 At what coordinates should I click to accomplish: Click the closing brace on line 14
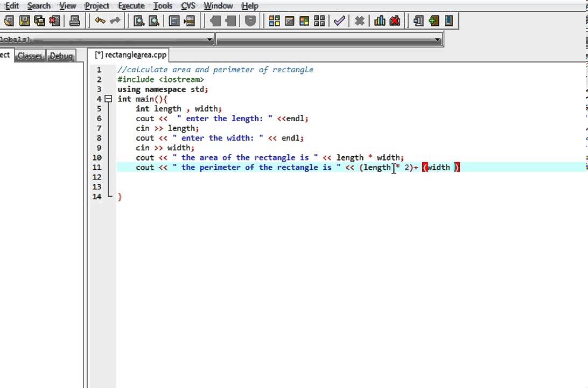click(120, 197)
